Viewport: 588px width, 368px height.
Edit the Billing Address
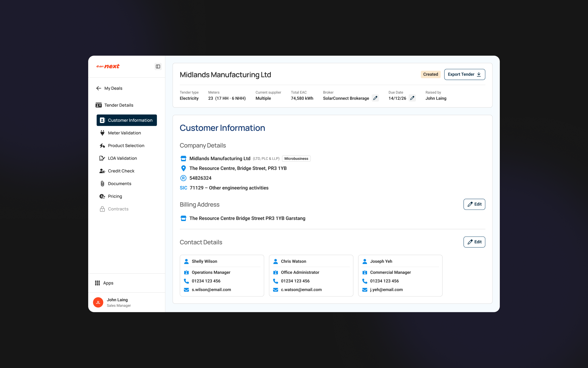tap(474, 204)
